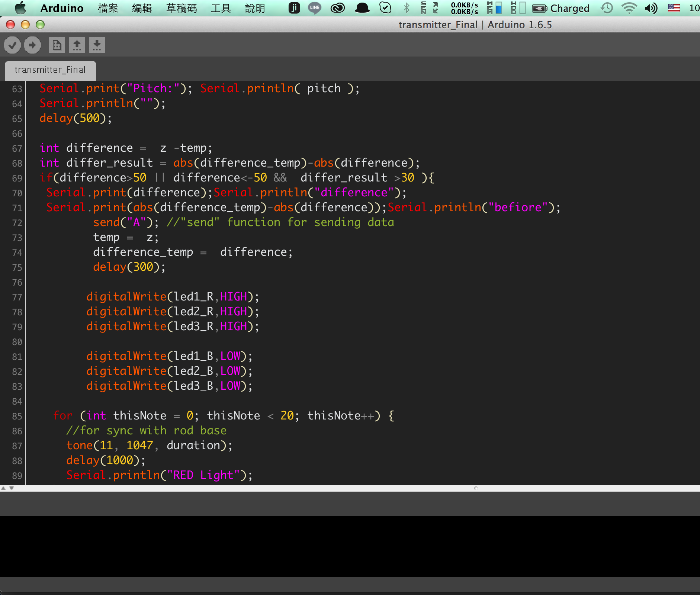The height and width of the screenshot is (595, 700).
Task: Click 'delay(300);' on line 75
Action: tap(129, 267)
